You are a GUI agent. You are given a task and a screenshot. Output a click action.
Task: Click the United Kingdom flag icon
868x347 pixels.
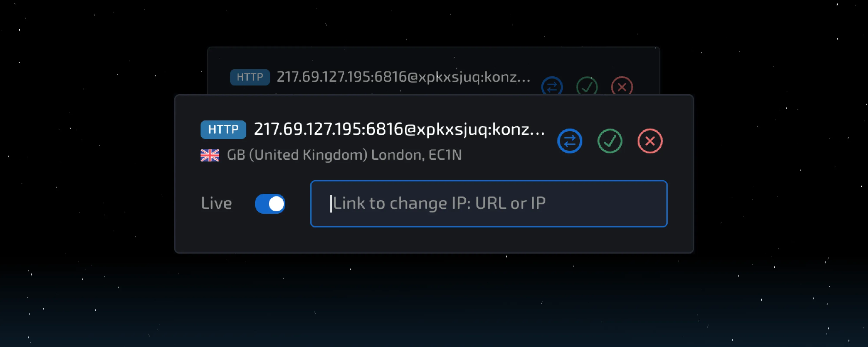click(210, 155)
